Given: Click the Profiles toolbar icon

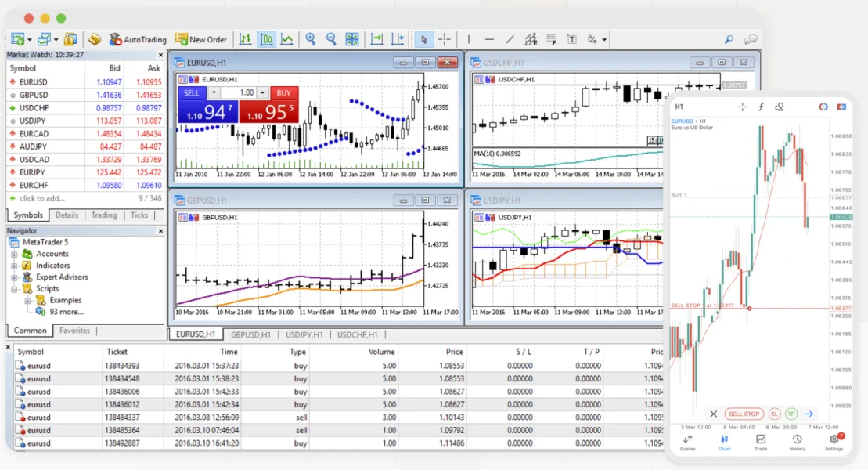Looking at the screenshot, I should click(x=44, y=39).
